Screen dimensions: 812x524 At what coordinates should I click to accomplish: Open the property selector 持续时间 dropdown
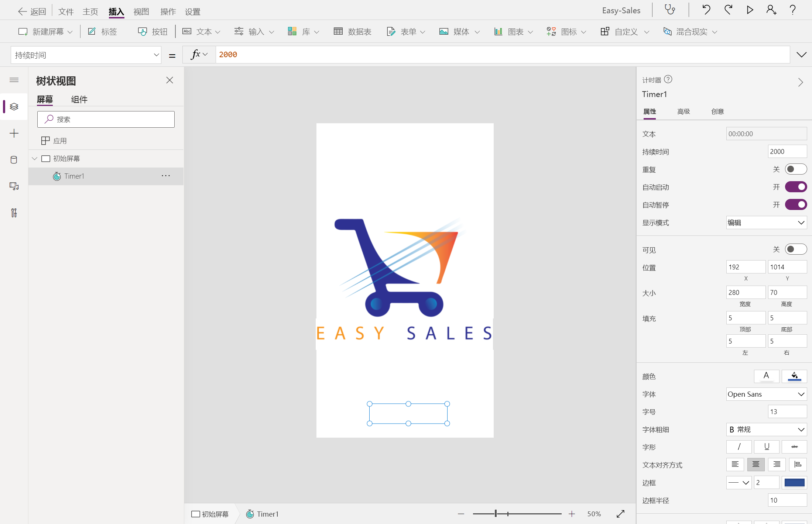(86, 55)
